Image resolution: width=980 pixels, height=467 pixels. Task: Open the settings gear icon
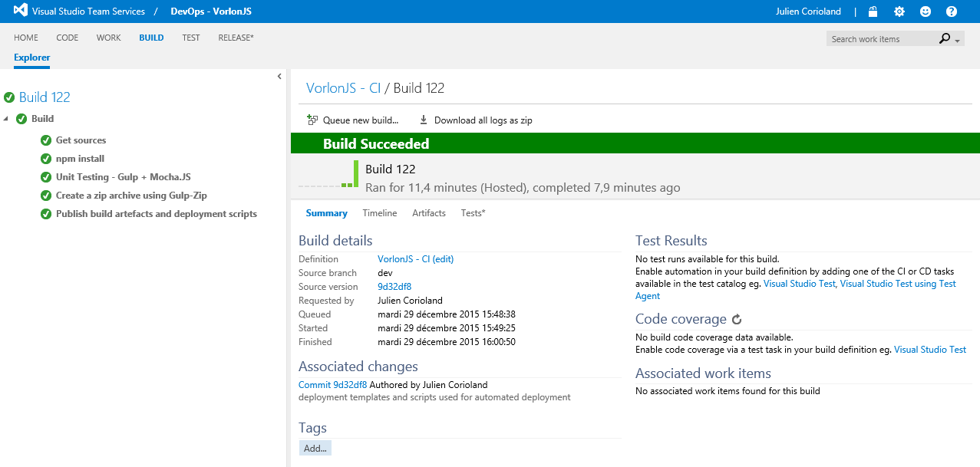(898, 12)
